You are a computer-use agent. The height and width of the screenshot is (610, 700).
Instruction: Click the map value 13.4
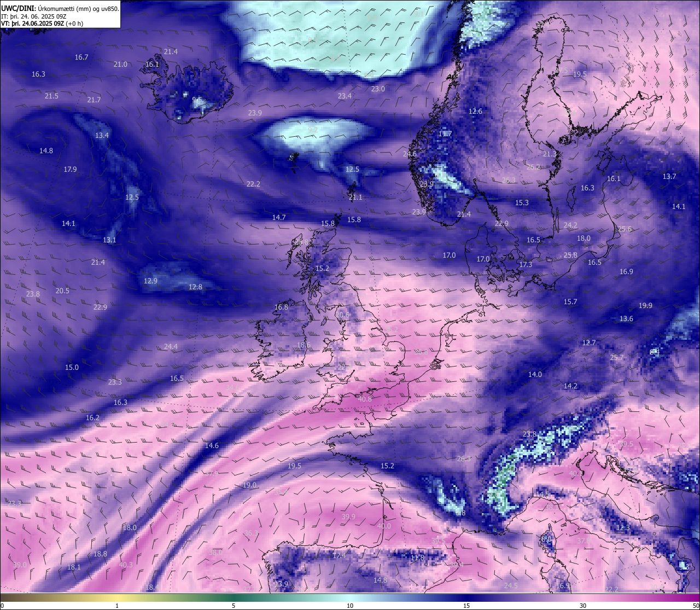point(102,136)
